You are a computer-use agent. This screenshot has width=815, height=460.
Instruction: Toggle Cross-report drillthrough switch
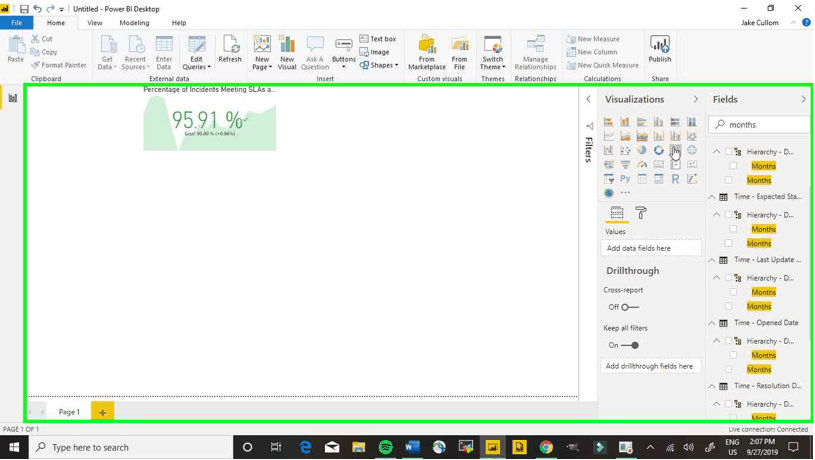(630, 307)
